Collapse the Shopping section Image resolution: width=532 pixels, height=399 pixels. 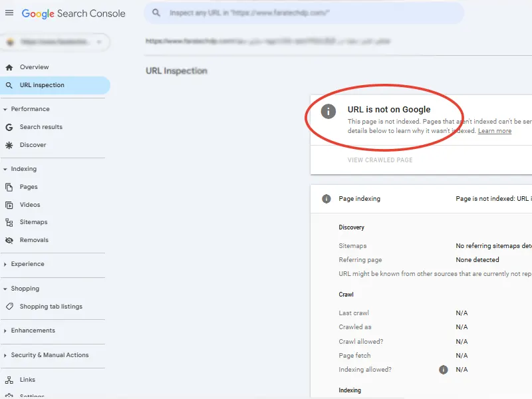[x=5, y=289]
